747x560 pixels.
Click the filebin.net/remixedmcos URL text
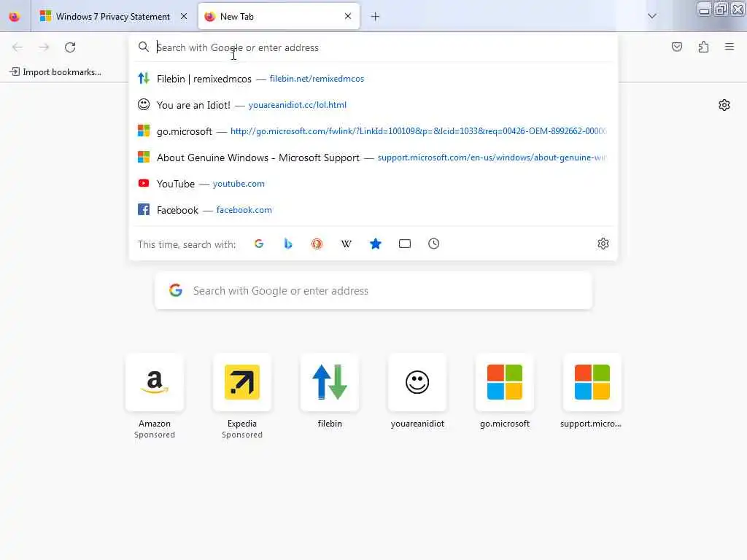click(317, 79)
